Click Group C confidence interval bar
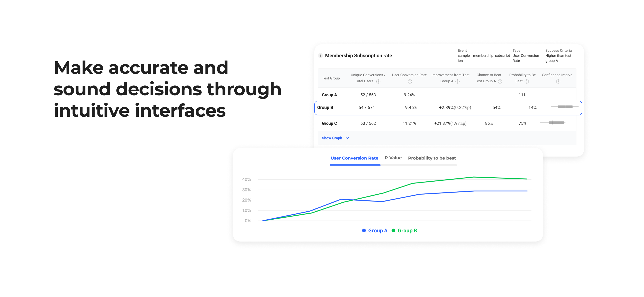Image resolution: width=644 pixels, height=297 pixels. [556, 123]
